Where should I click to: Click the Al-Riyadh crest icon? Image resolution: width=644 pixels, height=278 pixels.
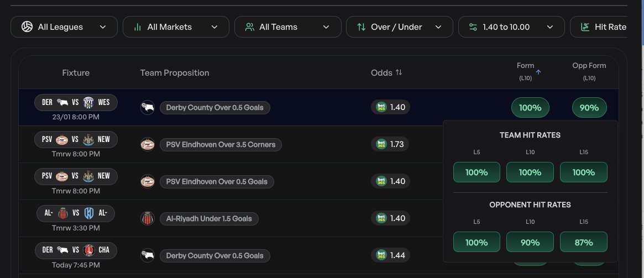148,218
